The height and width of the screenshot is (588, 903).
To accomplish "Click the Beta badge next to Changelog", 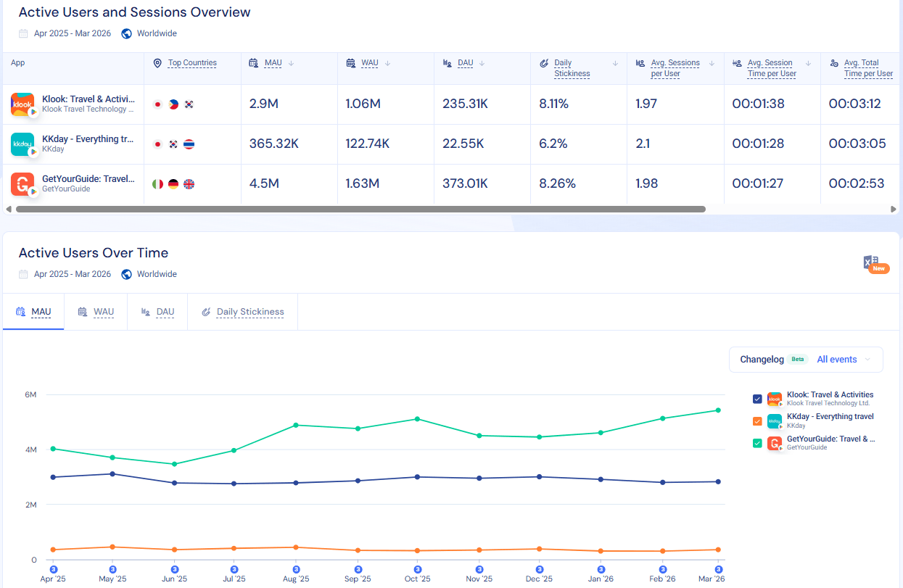I will (x=798, y=360).
